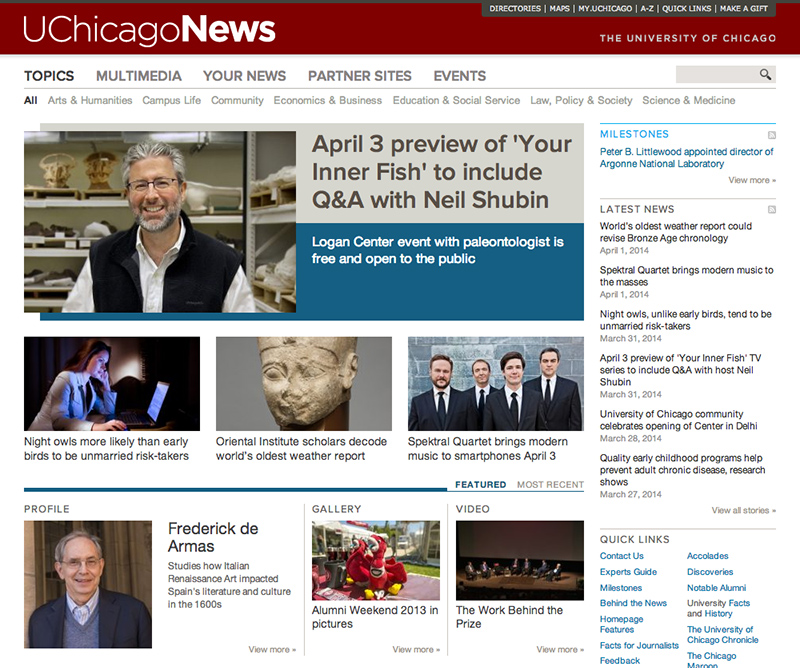Click the Alumni Weekend gallery thumbnail
This screenshot has width=800, height=668.
click(x=376, y=560)
